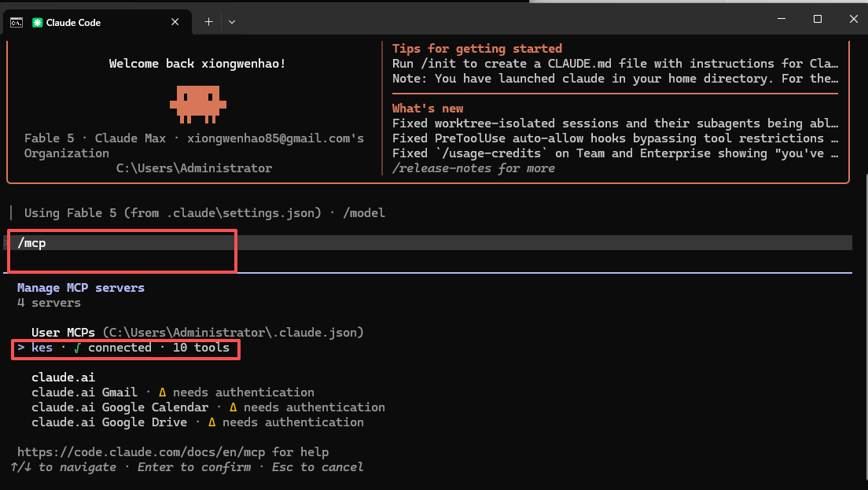Click the Claude Code tab icon
The width and height of the screenshot is (868, 490).
[x=37, y=22]
